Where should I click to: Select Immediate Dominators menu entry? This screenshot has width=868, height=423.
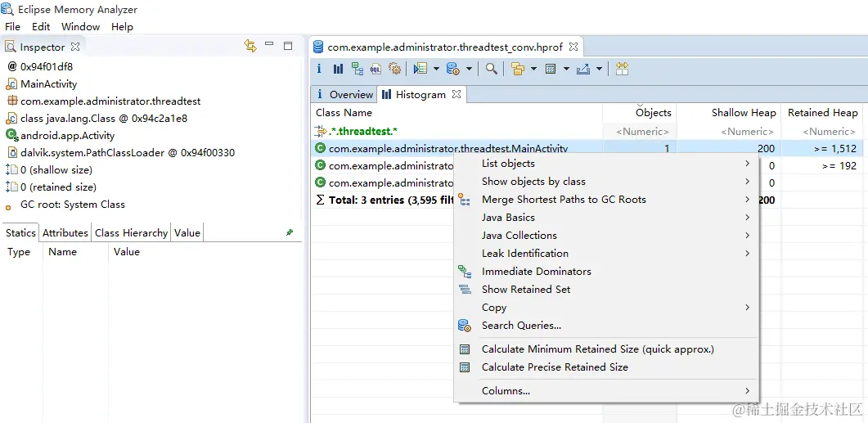coord(537,272)
